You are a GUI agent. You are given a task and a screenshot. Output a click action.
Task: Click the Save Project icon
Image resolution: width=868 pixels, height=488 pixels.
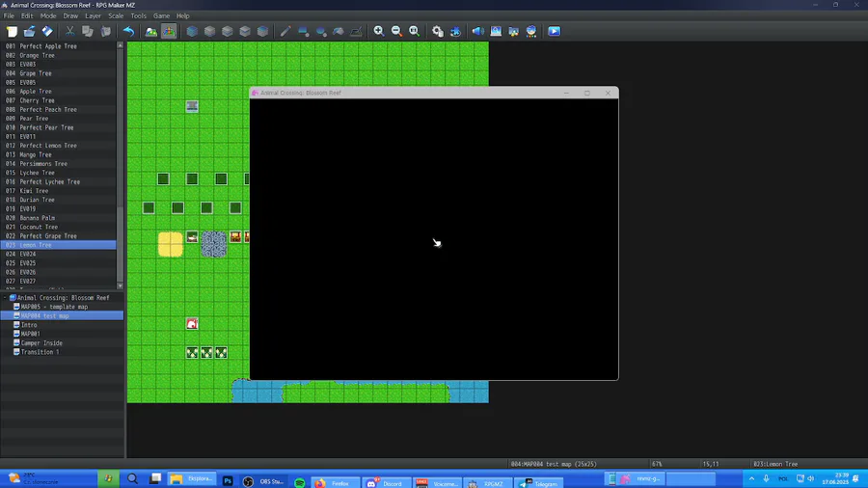[x=47, y=32]
